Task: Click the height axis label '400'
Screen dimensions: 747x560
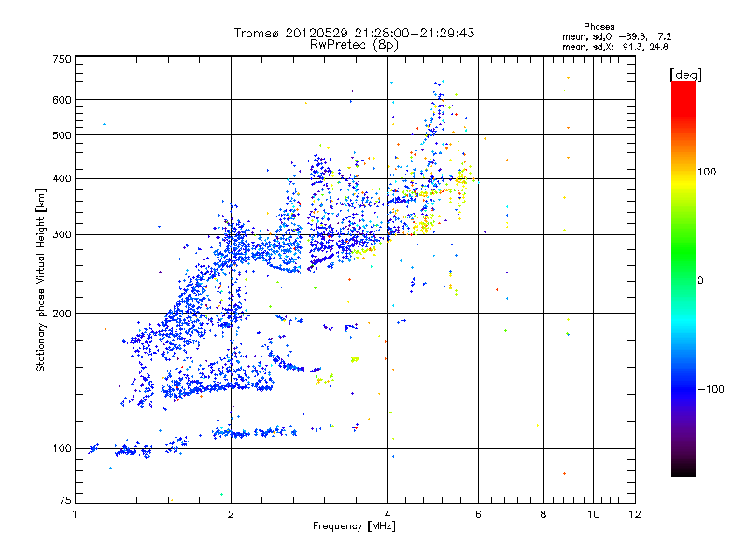Action: click(x=63, y=179)
